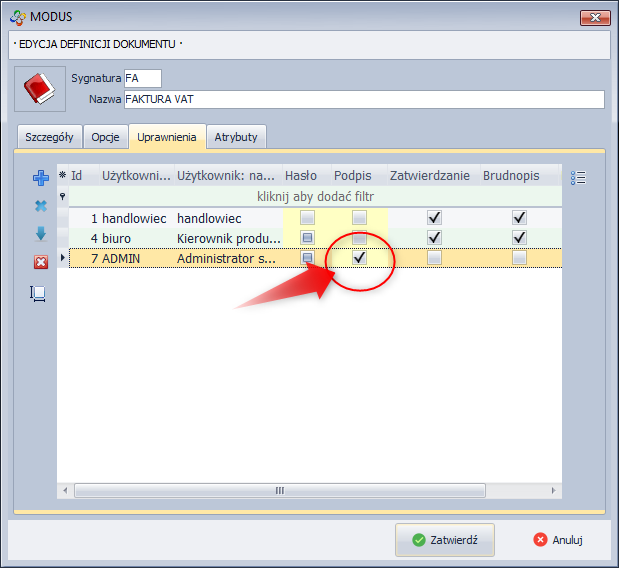619x568 pixels.
Task: Click the blue down-arrow icon
Action: point(41,234)
